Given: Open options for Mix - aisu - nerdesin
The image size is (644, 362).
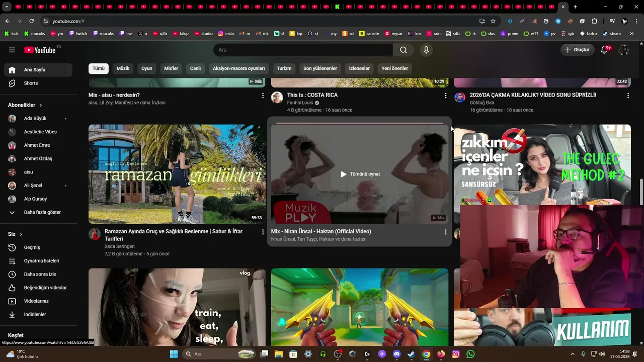Looking at the screenshot, I should (263, 96).
